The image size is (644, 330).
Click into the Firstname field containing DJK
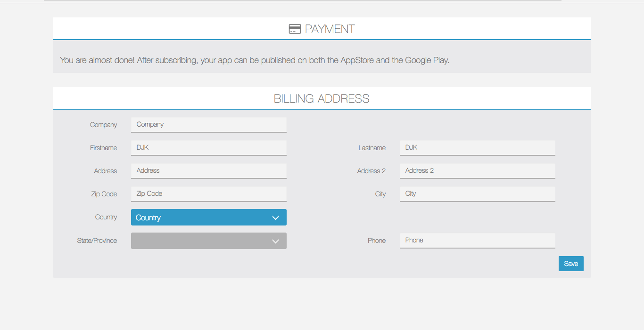tap(209, 148)
